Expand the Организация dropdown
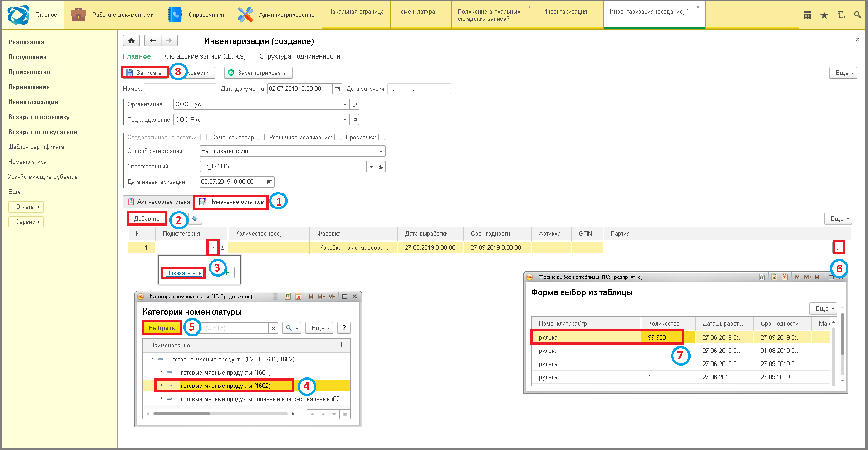Viewport: 868px width, 450px height. (x=345, y=104)
